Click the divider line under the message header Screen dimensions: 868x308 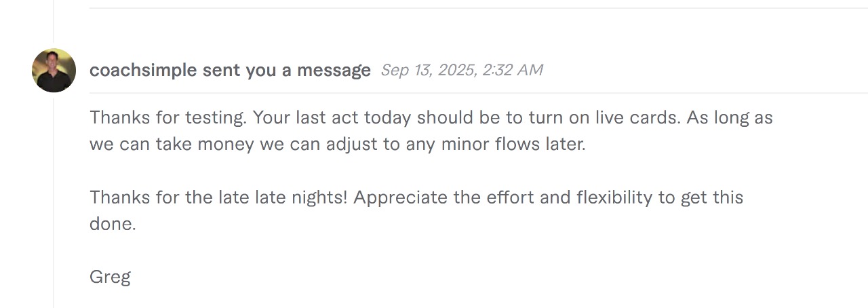click(475, 93)
